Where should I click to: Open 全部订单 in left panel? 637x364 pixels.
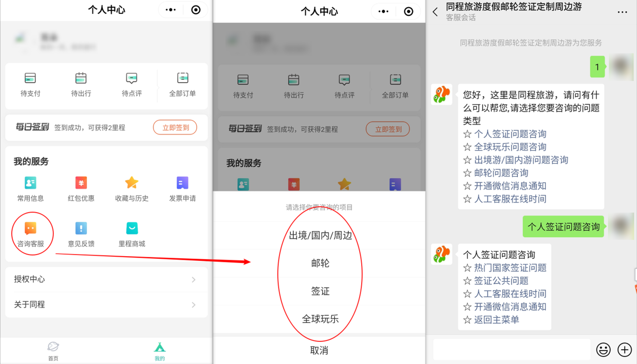[182, 85]
